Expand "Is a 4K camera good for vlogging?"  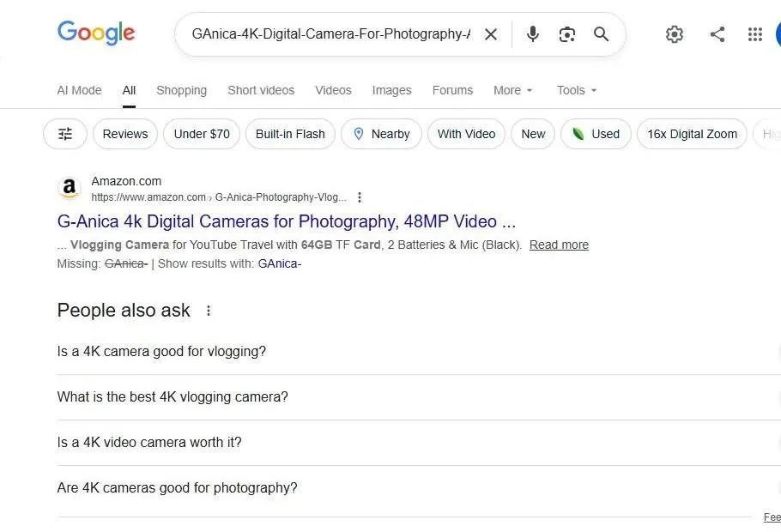[161, 351]
